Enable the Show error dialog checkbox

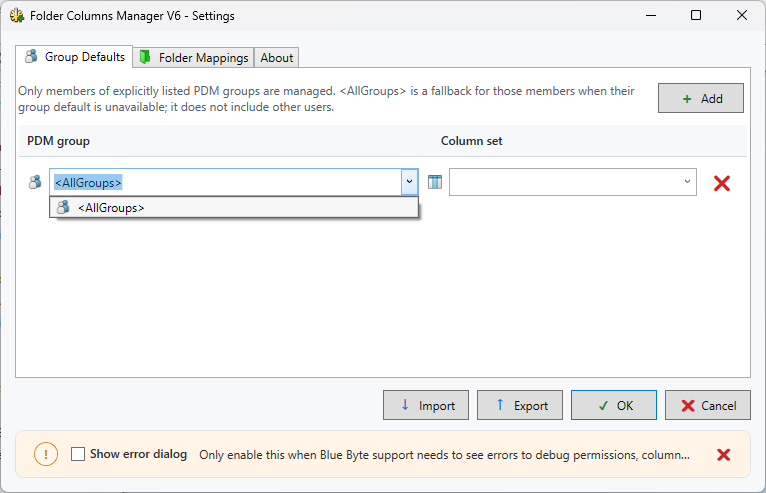click(x=78, y=454)
